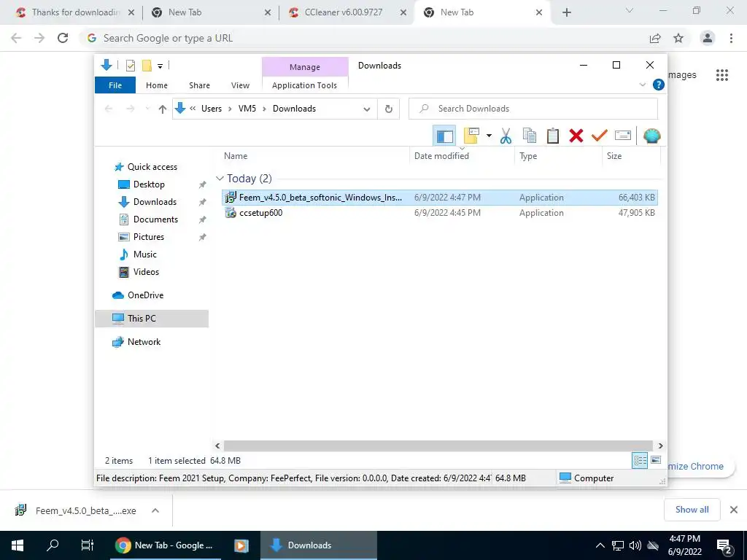Open the Application Tools tab
747x560 pixels.
[x=304, y=85]
